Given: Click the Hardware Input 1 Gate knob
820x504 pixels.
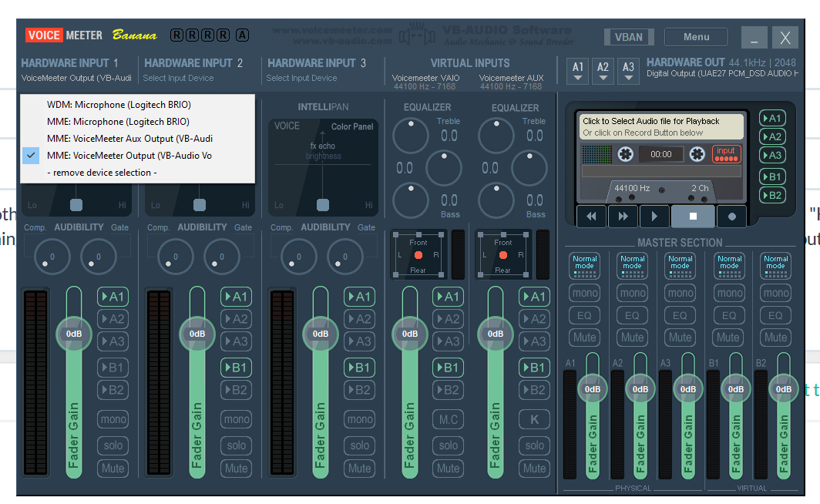Looking at the screenshot, I should click(x=99, y=257).
